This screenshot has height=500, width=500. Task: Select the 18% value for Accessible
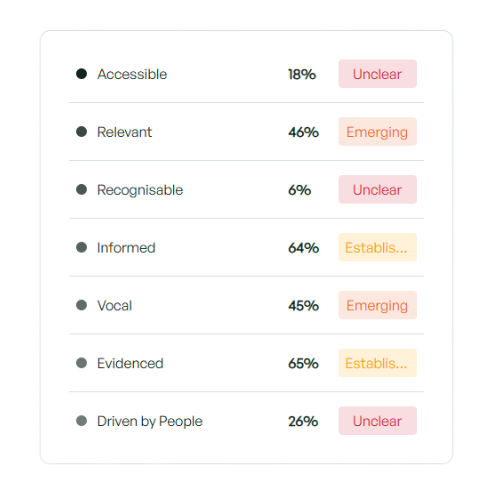(302, 74)
